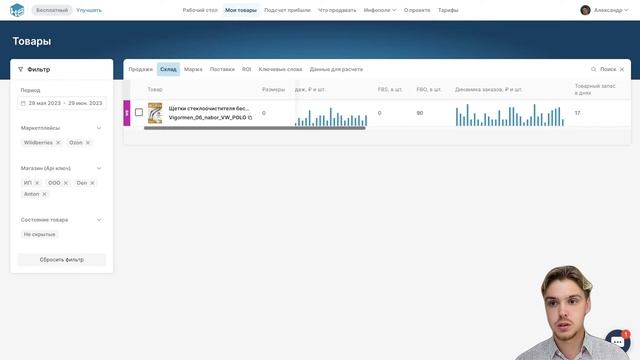Viewport: 640px width, 360px height.
Task: Remove the Wildberries filter tag
Action: pos(58,142)
